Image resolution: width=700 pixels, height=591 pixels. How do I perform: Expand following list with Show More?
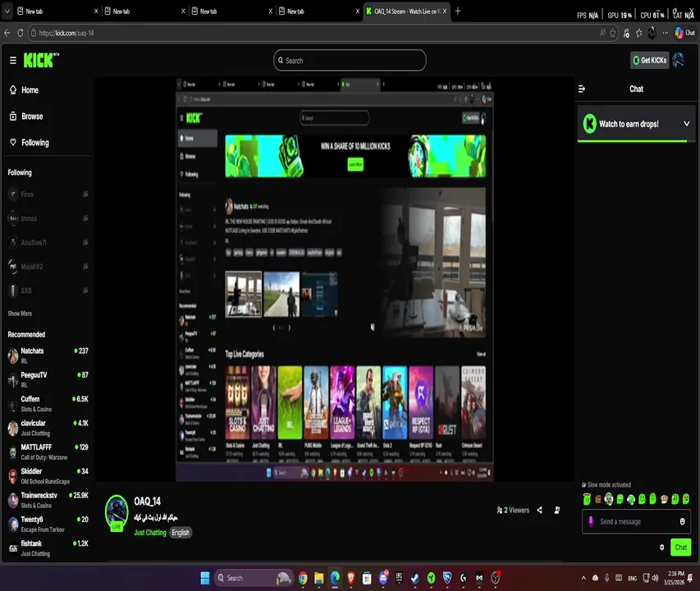click(20, 314)
